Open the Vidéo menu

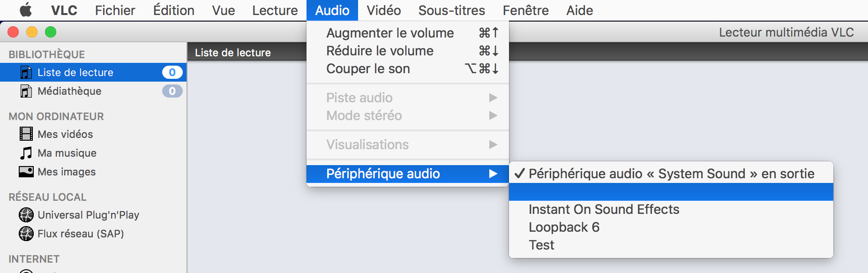[383, 10]
